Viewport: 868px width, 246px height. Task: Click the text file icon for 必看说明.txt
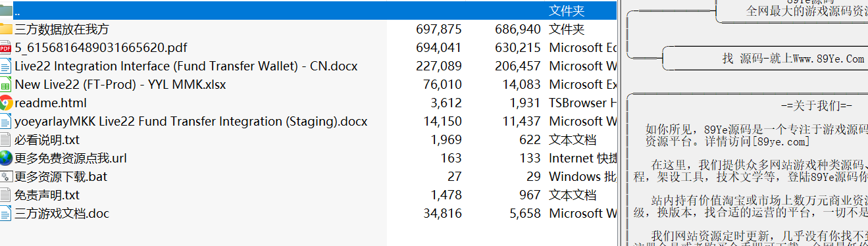[x=6, y=139]
